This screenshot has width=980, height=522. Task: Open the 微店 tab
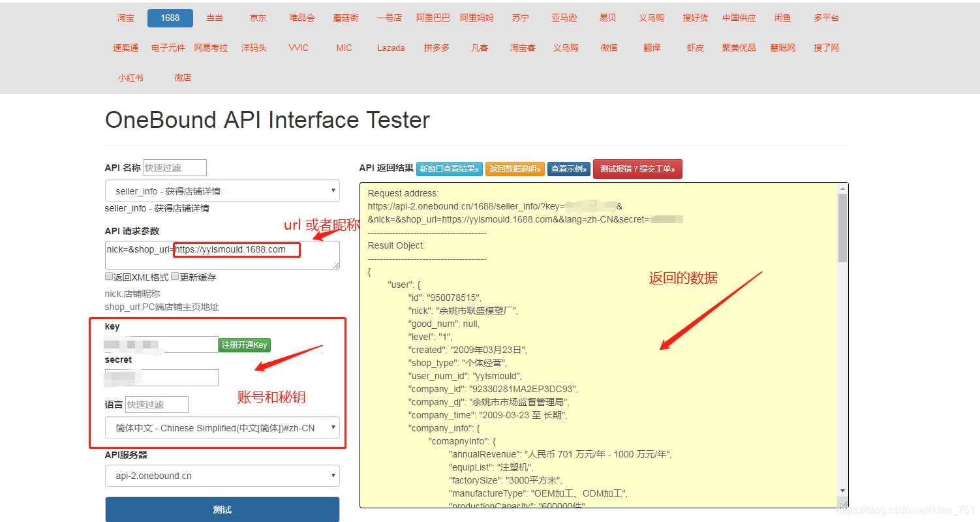point(183,78)
